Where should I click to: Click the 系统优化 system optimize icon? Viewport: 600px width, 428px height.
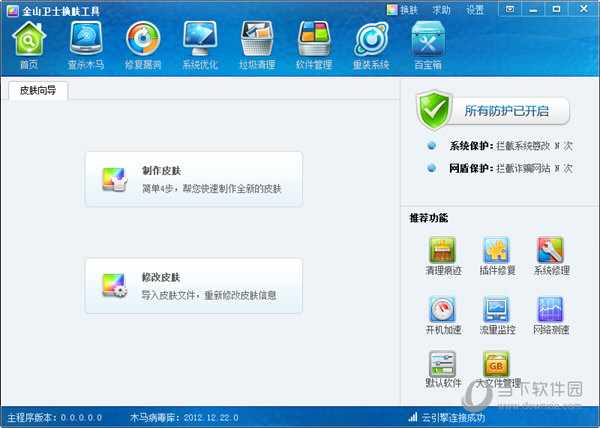click(x=200, y=39)
